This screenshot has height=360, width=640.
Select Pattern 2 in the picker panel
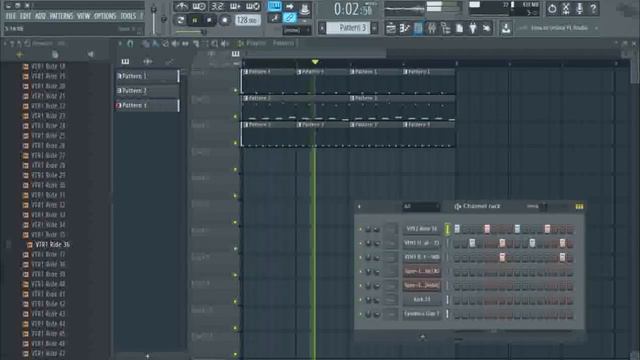(x=147, y=91)
